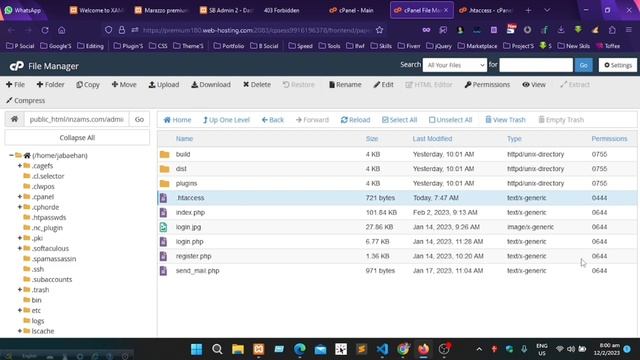Click the index.php file icon

tap(163, 212)
